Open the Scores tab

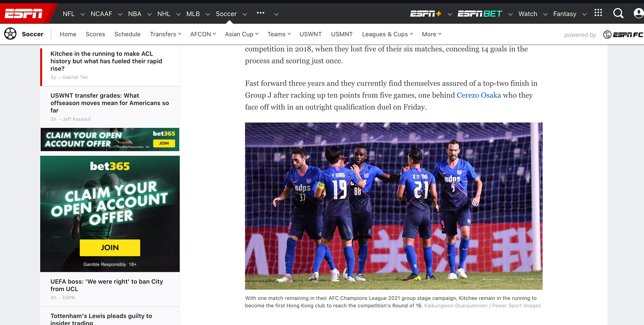tap(95, 34)
